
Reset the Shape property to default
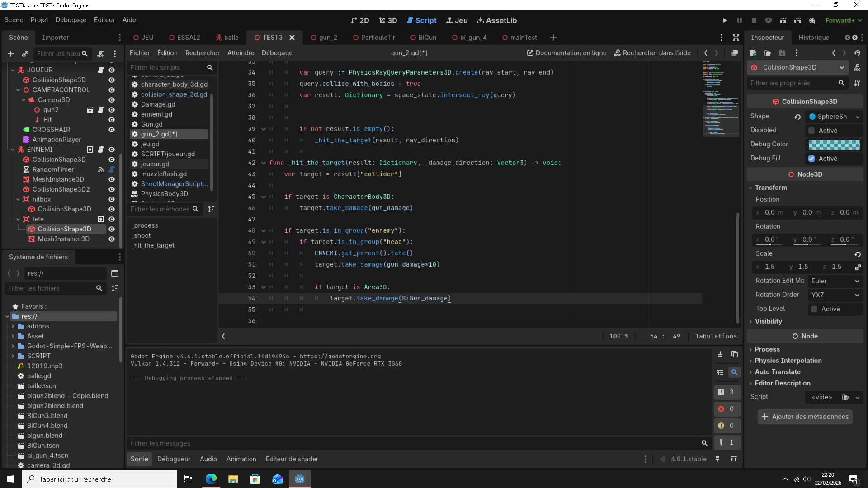798,117
